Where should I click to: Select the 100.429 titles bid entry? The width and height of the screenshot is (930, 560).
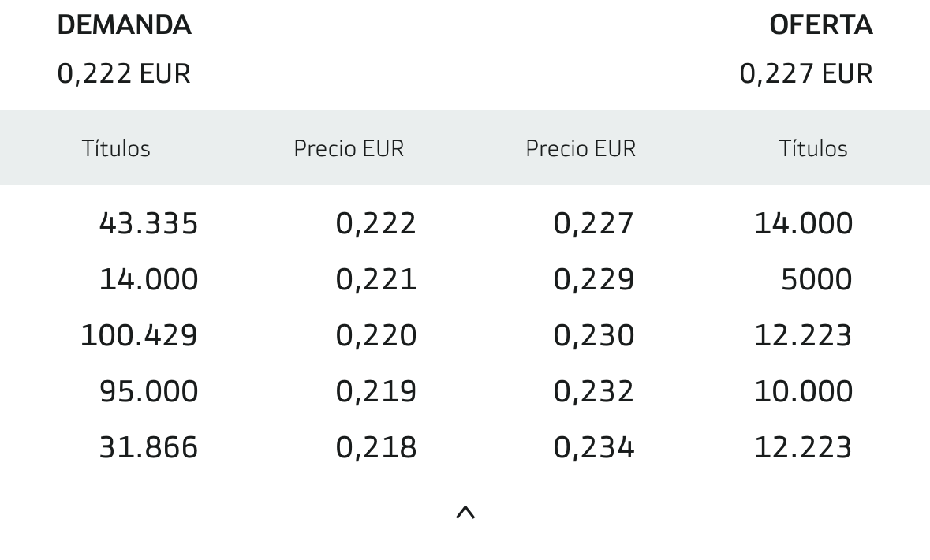click(x=139, y=335)
